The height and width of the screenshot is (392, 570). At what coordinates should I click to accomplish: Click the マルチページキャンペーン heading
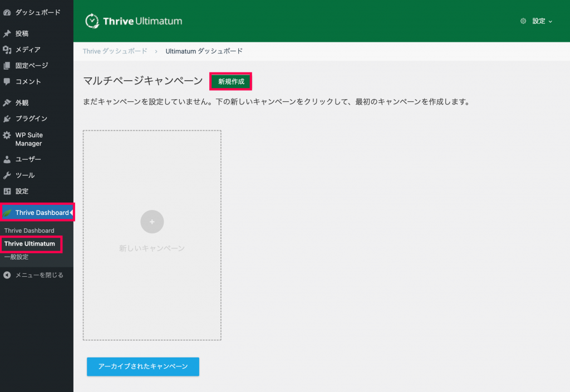pyautogui.click(x=143, y=81)
